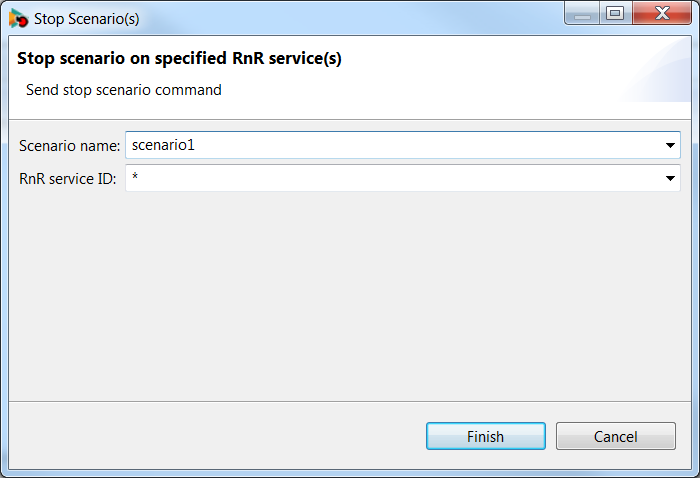Click the 'RnR service ID:' label

point(67,179)
